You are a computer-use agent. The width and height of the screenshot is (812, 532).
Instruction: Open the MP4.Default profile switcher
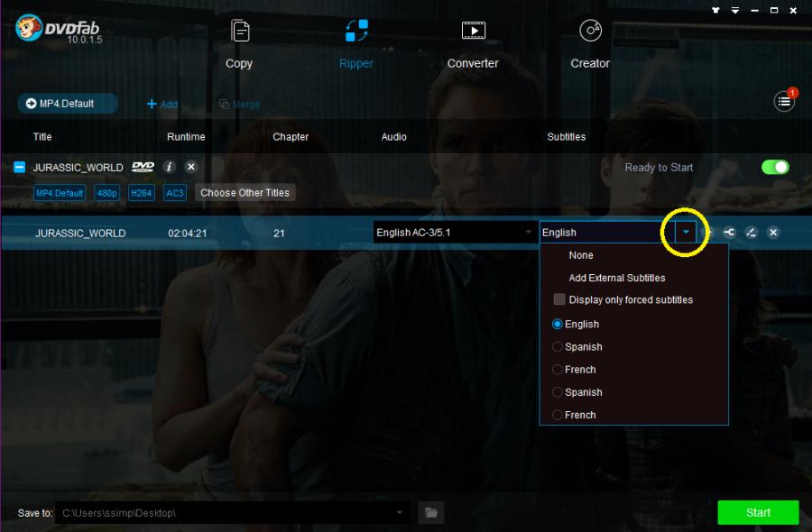68,104
